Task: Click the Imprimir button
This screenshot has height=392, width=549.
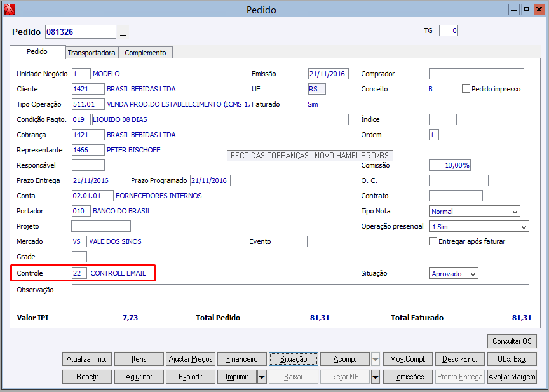Action: (x=237, y=377)
